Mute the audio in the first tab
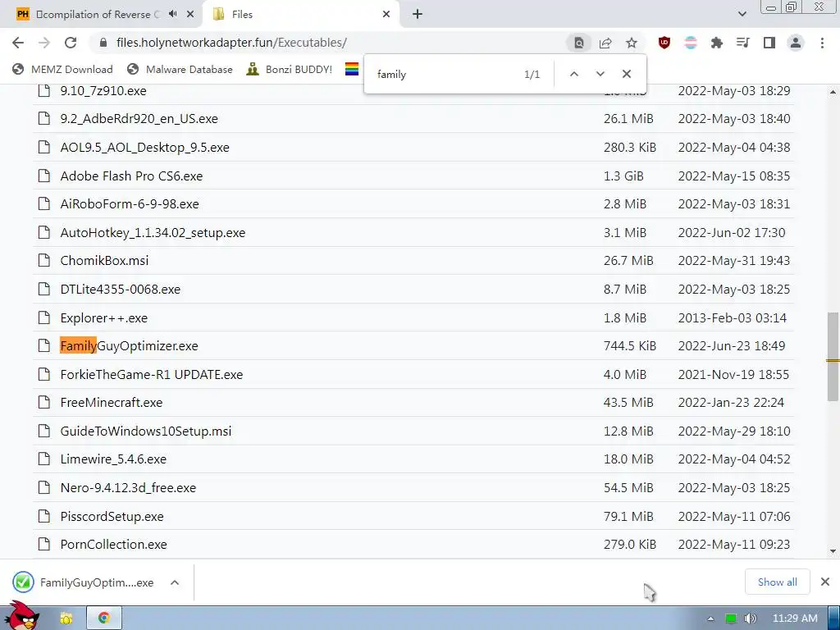Screen dimensions: 840x630 point(172,15)
